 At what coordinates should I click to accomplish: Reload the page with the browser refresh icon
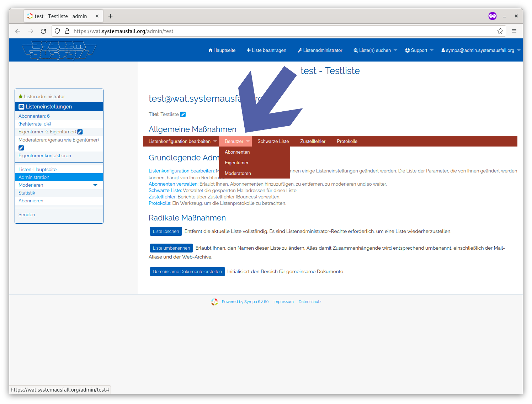coord(43,31)
